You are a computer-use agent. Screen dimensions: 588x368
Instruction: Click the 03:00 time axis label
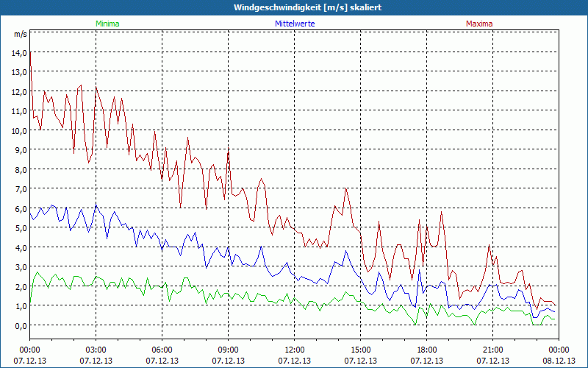click(96, 350)
